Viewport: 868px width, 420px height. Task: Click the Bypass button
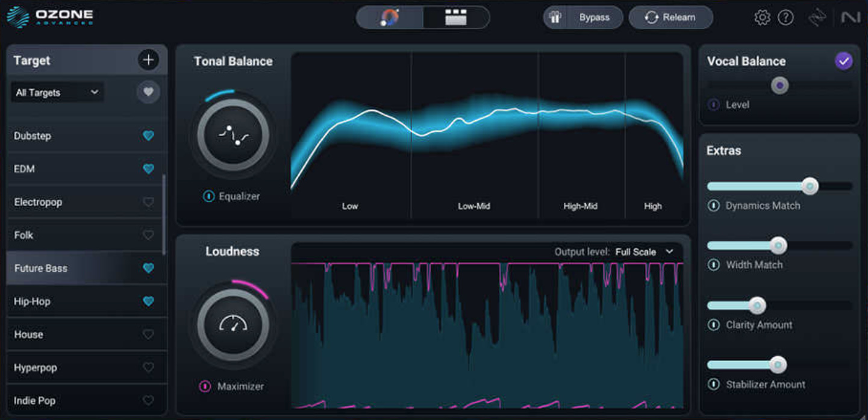pos(582,17)
